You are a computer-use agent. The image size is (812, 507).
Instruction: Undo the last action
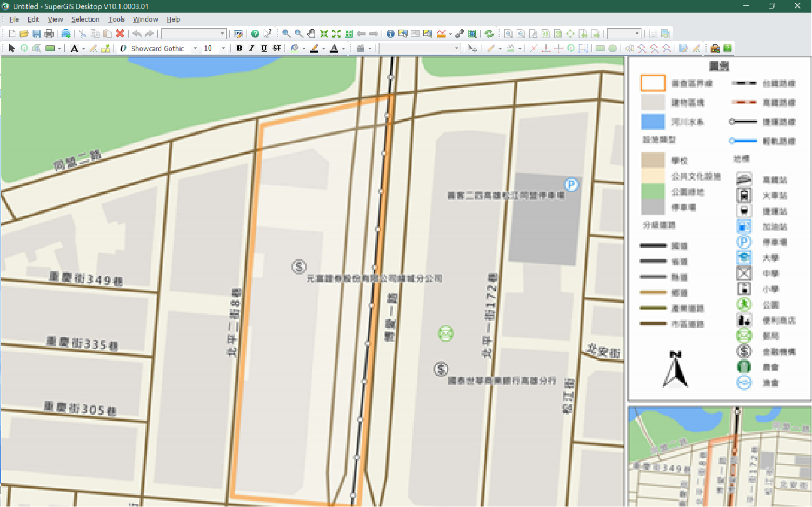pos(136,34)
